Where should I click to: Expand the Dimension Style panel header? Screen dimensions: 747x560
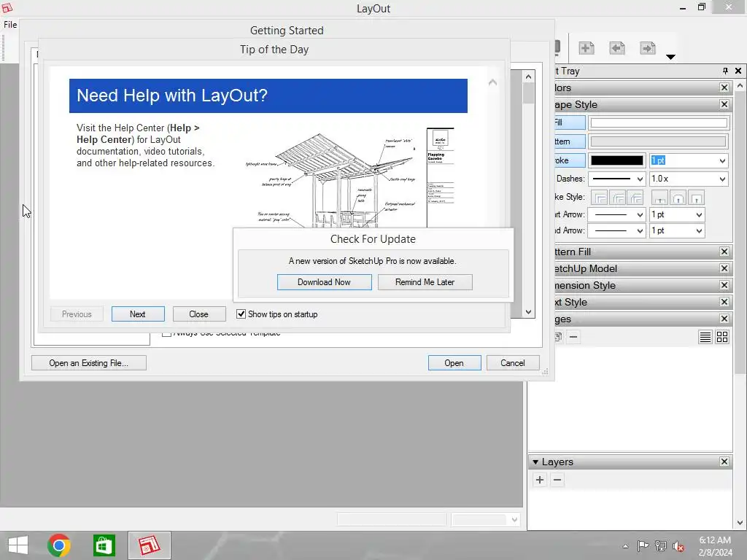point(638,285)
